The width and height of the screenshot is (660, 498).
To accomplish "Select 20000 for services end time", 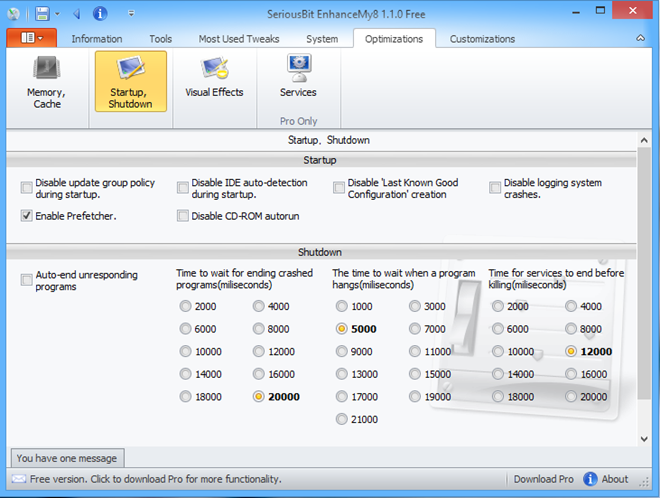I will (x=571, y=397).
